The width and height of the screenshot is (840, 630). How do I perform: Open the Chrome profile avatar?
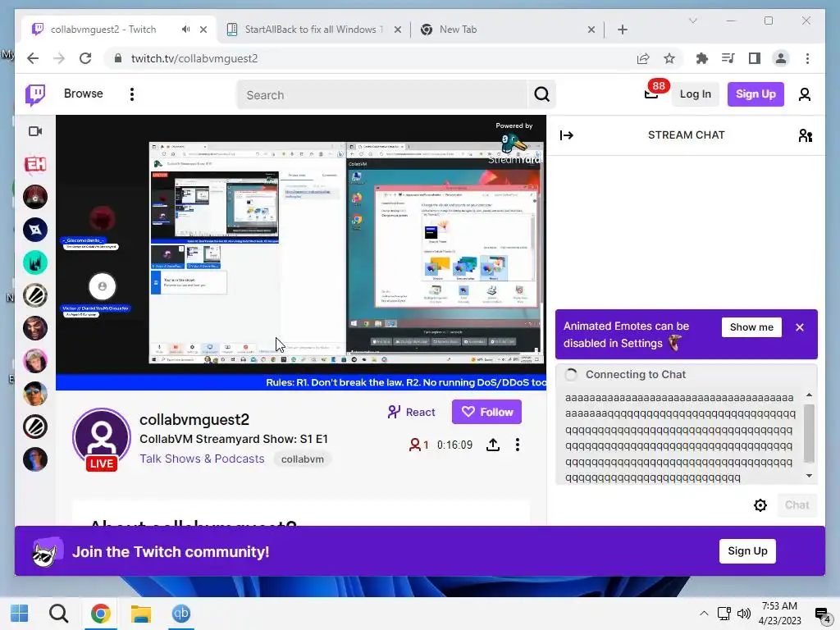(x=781, y=58)
